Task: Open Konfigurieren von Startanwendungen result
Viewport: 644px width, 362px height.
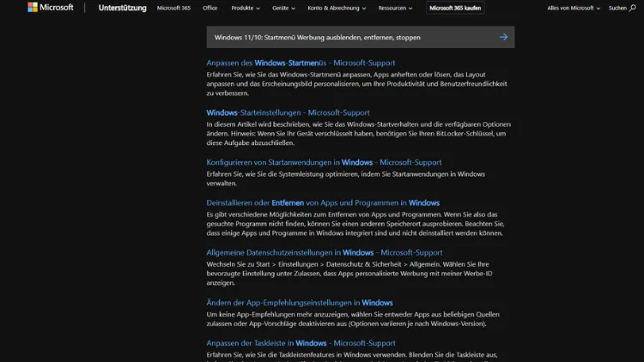Action: pos(324,162)
